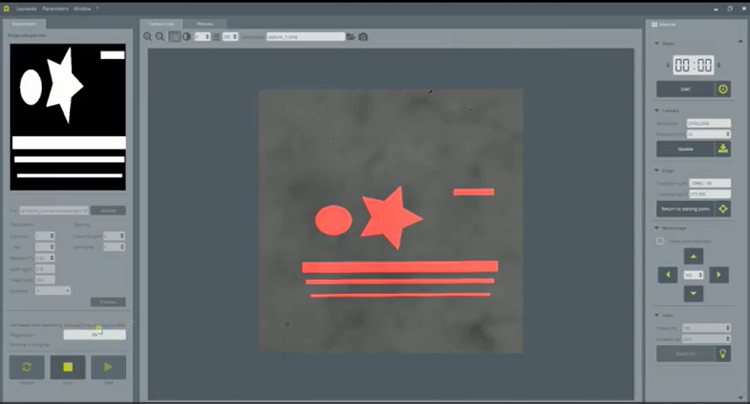This screenshot has height=404, width=750.
Task: Click the camera Update download icon
Action: 723,149
